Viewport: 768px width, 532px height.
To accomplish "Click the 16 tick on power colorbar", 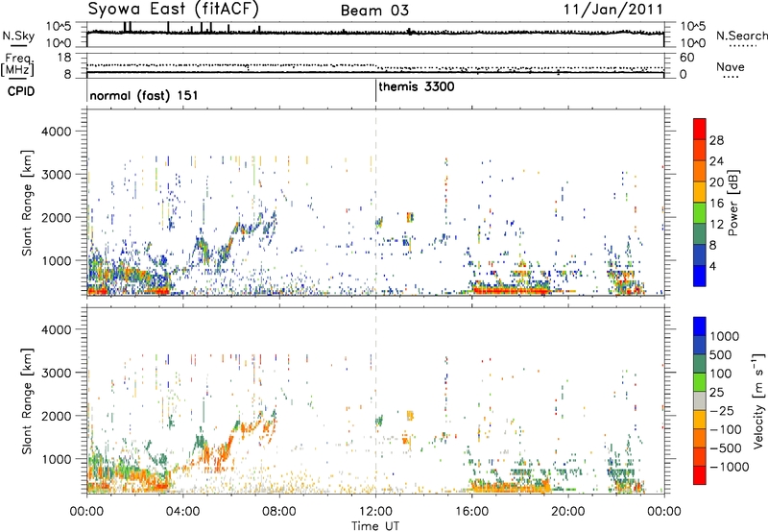I will coord(716,204).
